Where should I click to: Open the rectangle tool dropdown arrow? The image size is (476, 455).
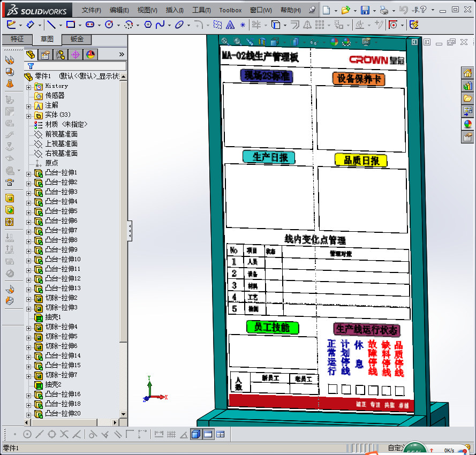tap(80, 25)
